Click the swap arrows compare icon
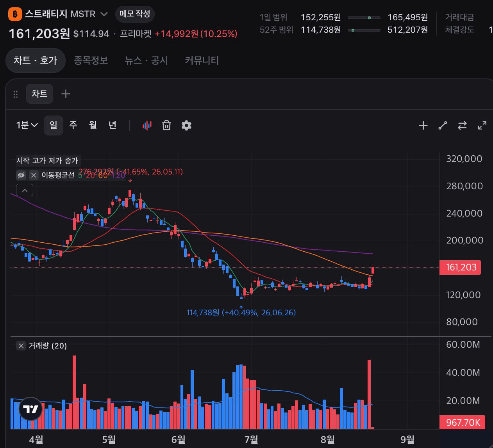This screenshot has height=448, width=493. click(462, 125)
